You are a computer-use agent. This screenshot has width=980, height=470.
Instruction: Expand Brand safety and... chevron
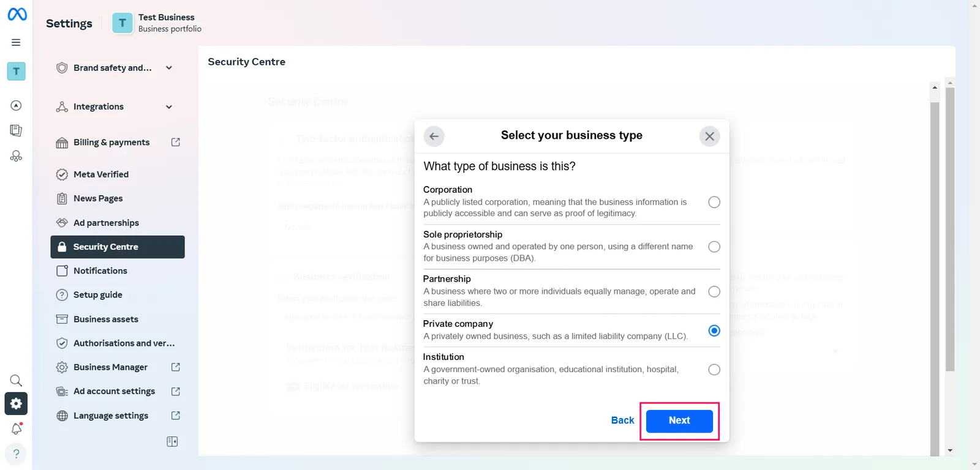(169, 68)
